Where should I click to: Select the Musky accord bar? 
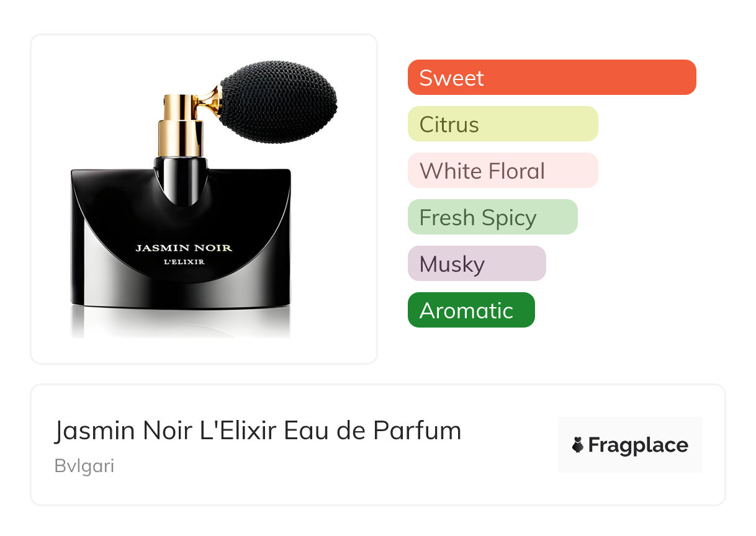click(477, 264)
